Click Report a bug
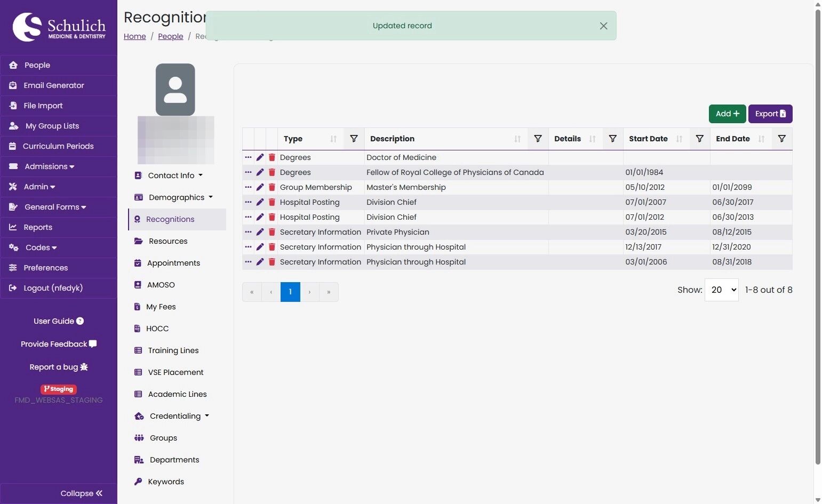 click(59, 367)
